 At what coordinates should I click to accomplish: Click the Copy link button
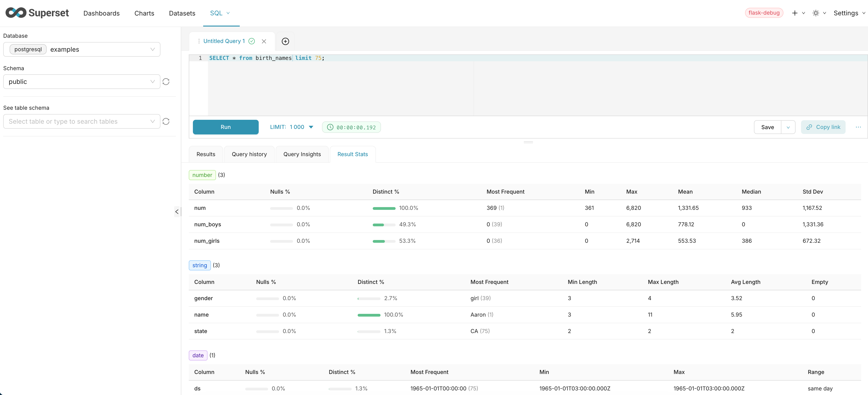(823, 127)
